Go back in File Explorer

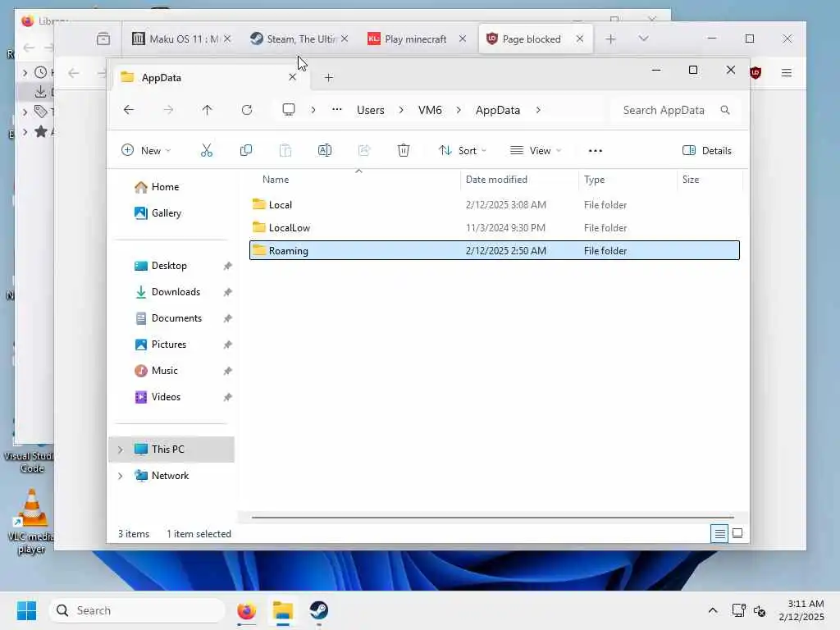129,110
